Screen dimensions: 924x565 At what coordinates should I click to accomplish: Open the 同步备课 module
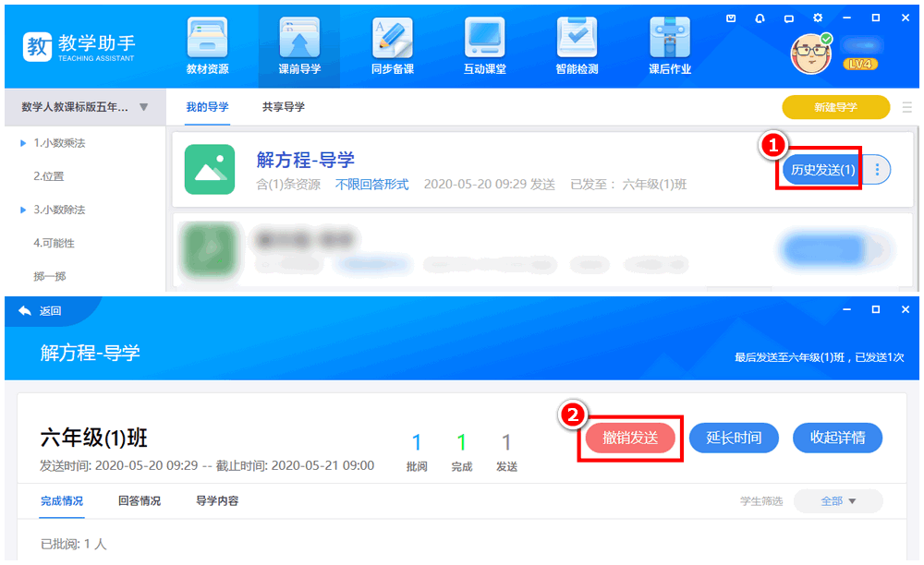(392, 46)
